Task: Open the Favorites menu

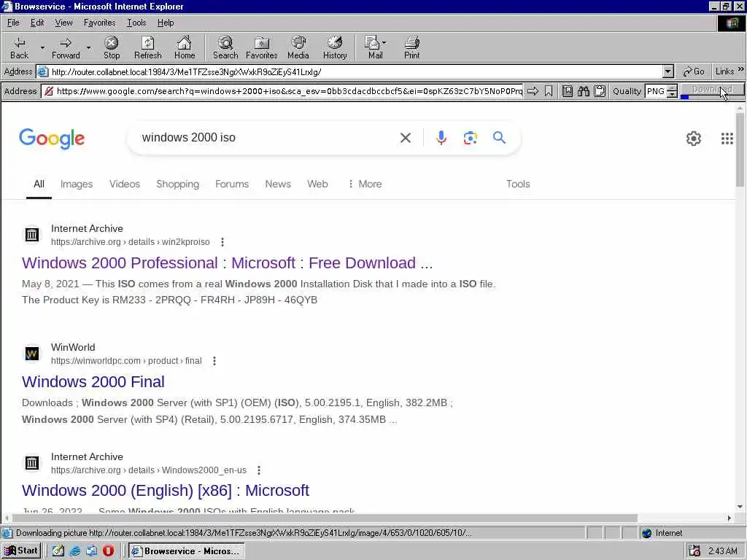Action: 99,23
